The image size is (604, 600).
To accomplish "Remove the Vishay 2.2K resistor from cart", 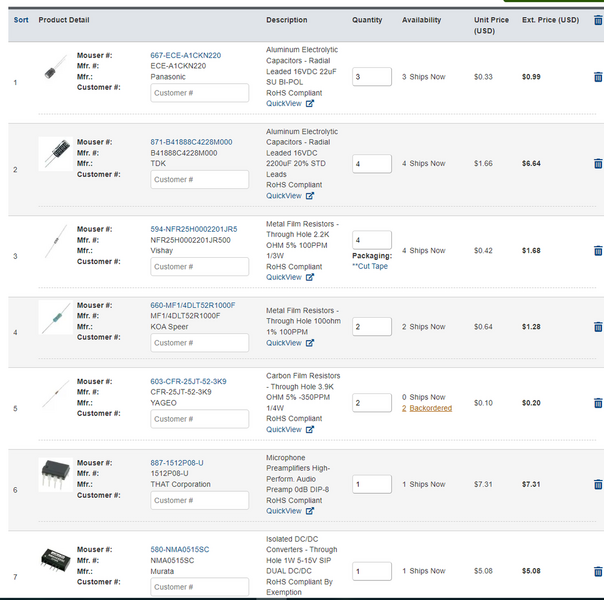I will pyautogui.click(x=597, y=251).
